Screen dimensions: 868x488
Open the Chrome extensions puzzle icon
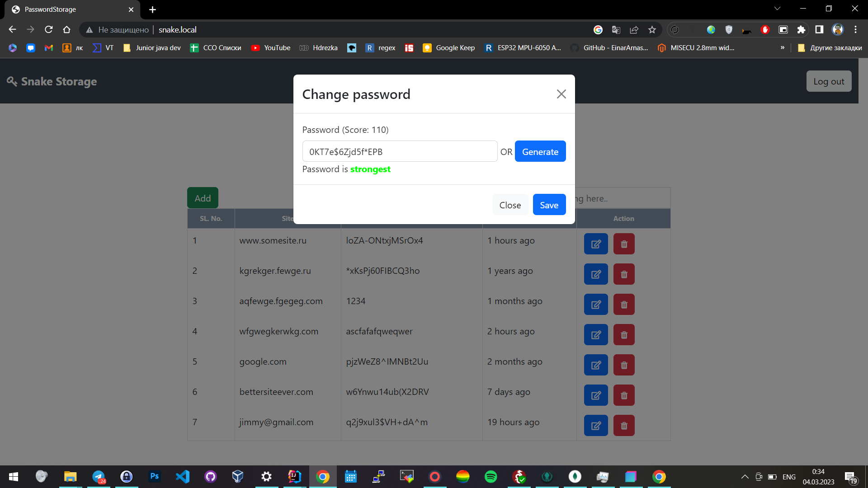pos(801,30)
